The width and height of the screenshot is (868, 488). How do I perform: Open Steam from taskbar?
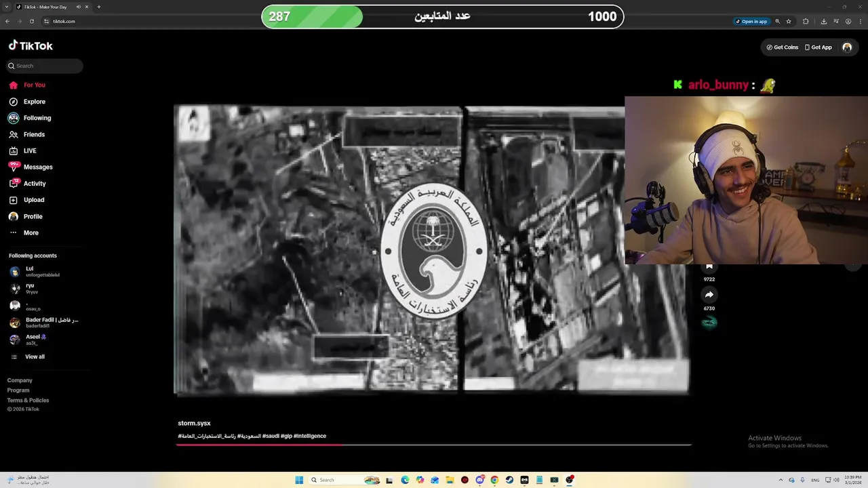click(509, 480)
